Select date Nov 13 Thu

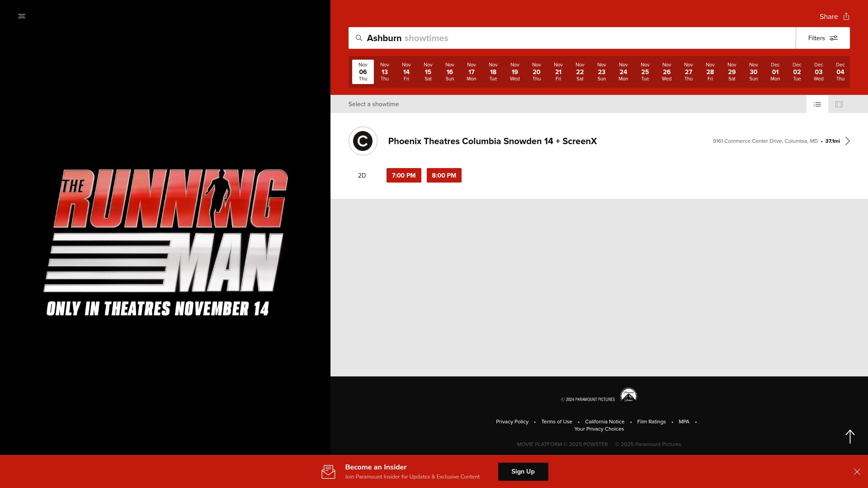385,72
